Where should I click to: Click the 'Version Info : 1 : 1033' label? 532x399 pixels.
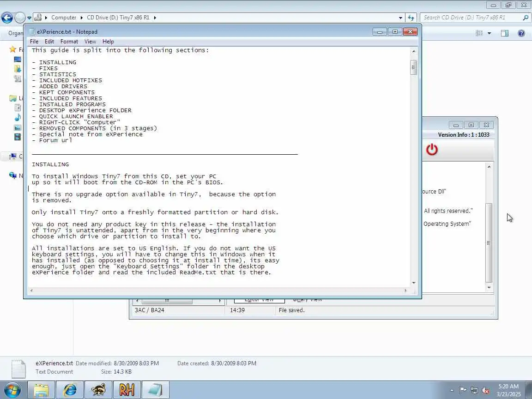464,135
